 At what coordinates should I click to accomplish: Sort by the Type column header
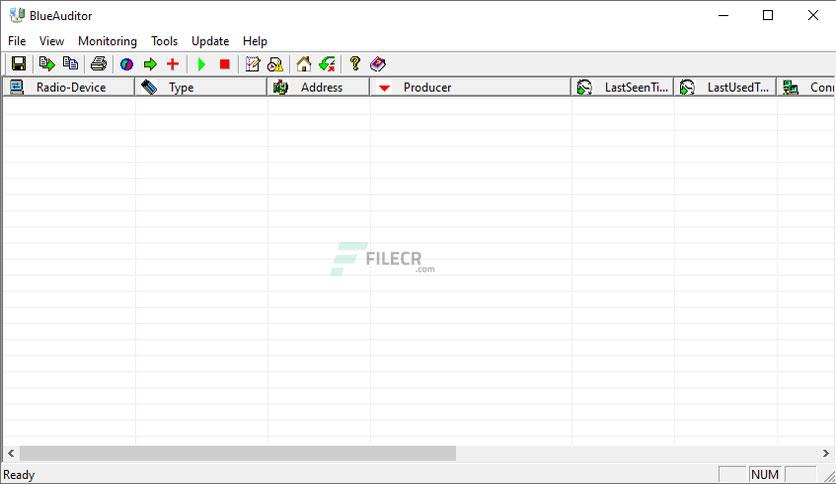point(201,87)
